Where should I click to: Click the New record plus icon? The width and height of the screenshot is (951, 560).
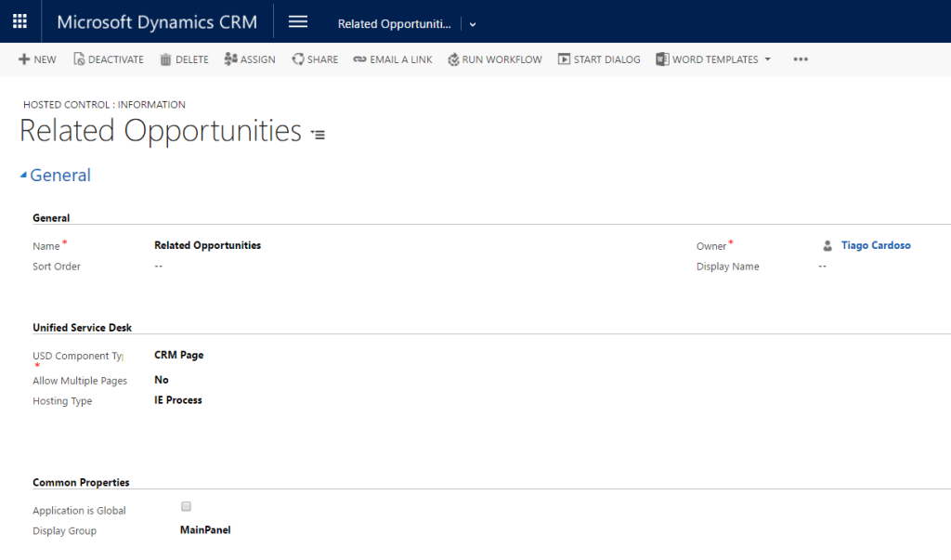coord(24,59)
